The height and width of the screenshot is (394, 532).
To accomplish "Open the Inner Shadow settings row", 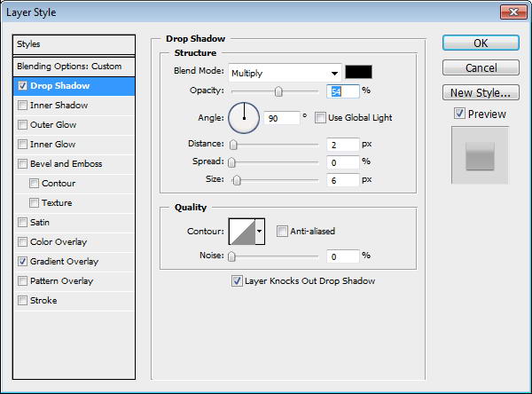I will pyautogui.click(x=74, y=106).
